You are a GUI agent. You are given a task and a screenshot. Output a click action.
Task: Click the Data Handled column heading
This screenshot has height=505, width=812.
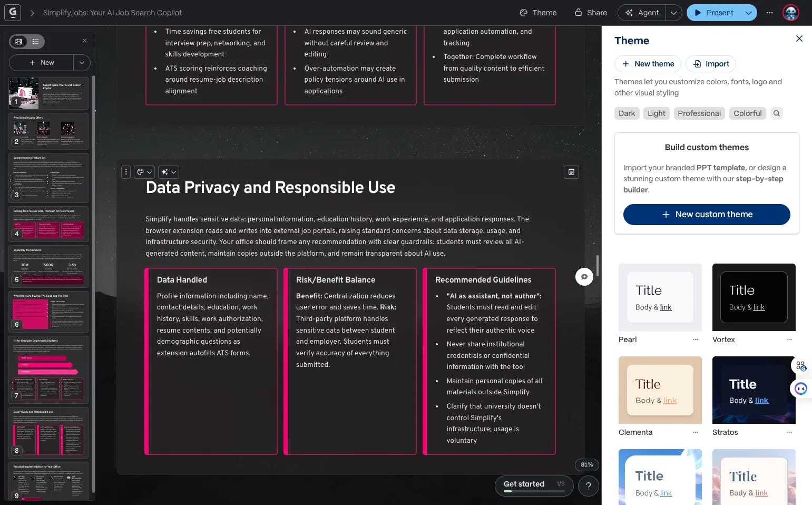pos(182,280)
